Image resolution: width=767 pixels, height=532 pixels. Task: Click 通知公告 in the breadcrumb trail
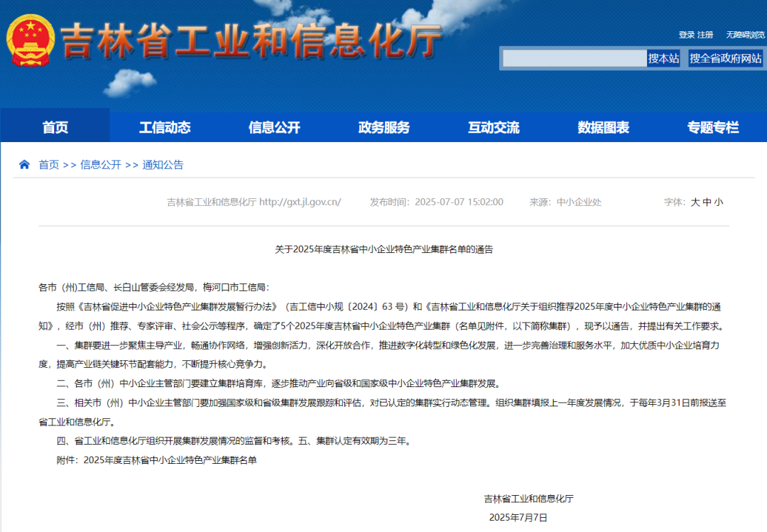pyautogui.click(x=163, y=164)
